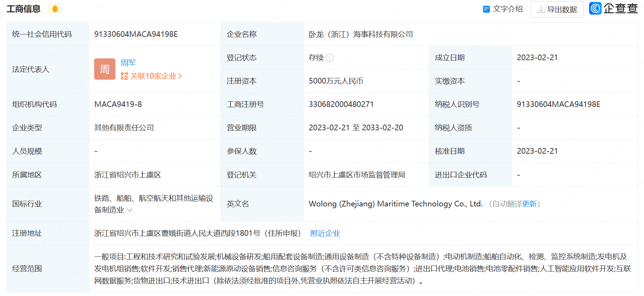The height and width of the screenshot is (296, 644).
Task: Click the 工商信息 section heading
Action: [x=24, y=9]
